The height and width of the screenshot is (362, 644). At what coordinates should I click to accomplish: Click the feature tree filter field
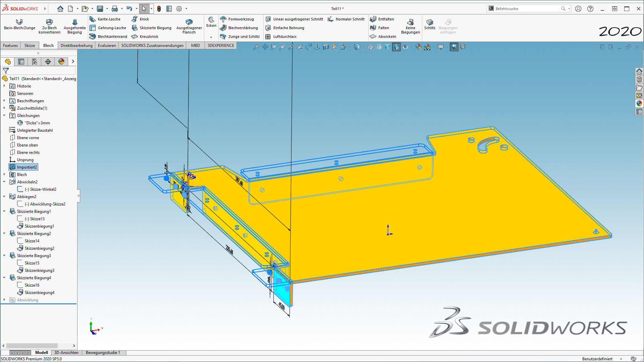(x=39, y=71)
